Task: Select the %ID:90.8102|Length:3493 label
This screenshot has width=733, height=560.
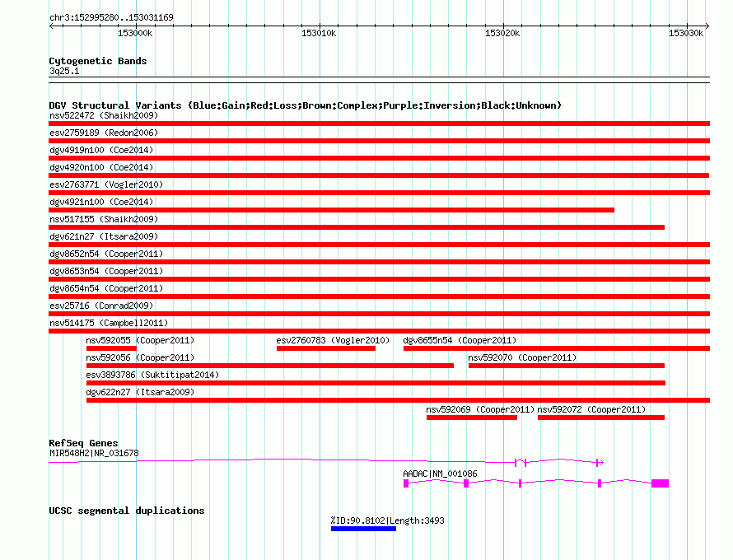Action: coord(388,520)
